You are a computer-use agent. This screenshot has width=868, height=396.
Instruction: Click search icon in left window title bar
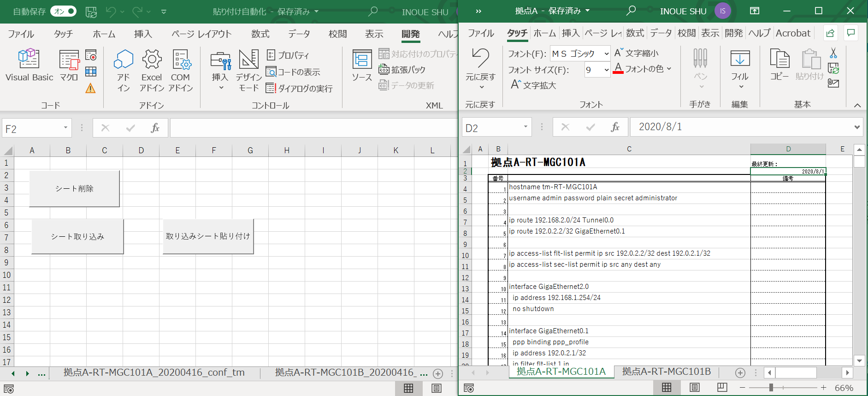point(373,11)
